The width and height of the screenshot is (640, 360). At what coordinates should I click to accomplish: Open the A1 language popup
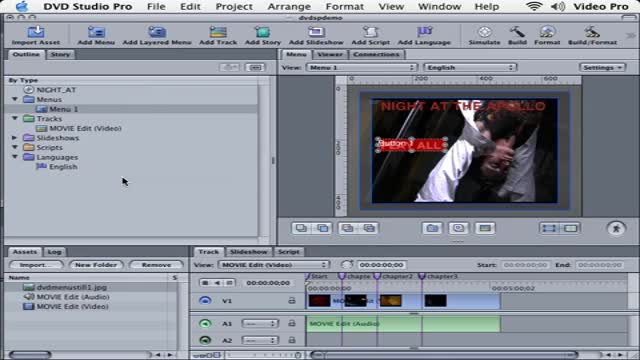[x=259, y=324]
